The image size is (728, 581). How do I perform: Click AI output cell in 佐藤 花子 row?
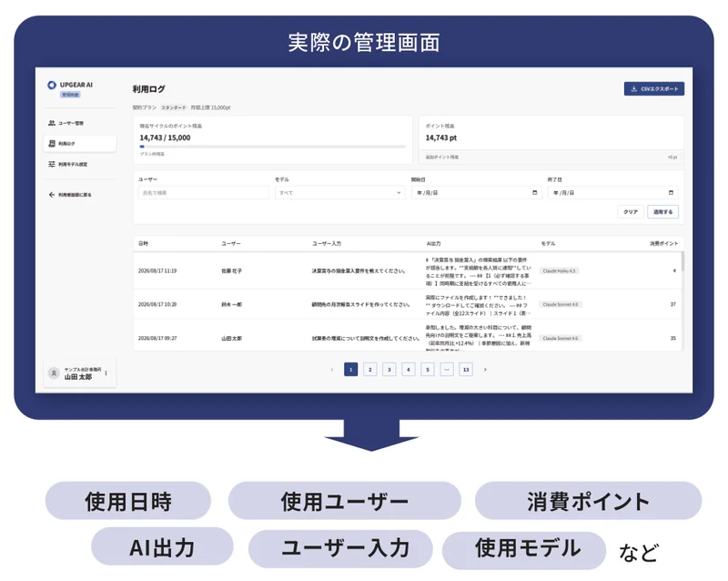[x=479, y=271]
